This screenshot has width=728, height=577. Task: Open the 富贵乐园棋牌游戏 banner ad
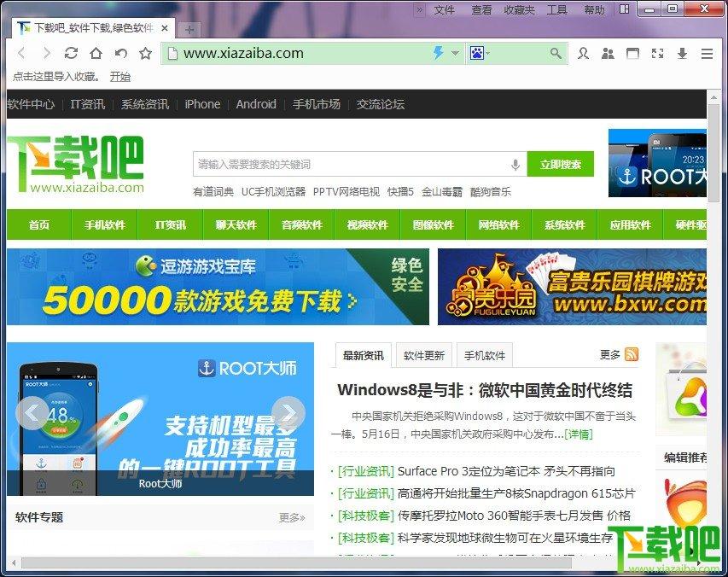[572, 287]
